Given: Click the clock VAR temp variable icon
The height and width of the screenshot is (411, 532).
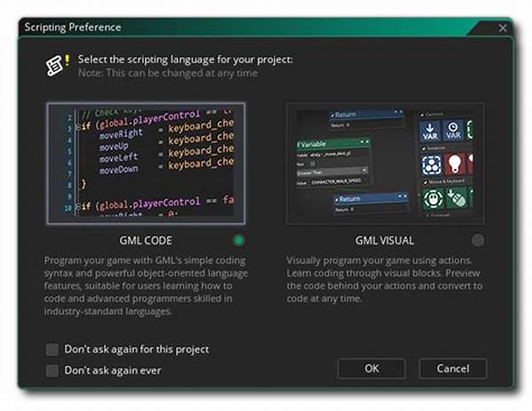Looking at the screenshot, I should tap(455, 131).
